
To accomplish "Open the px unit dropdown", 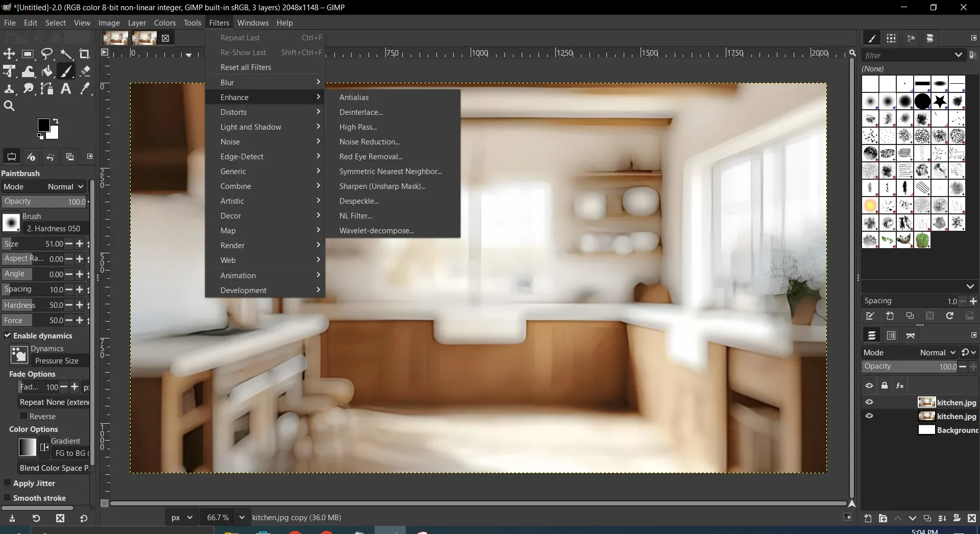I will tap(182, 518).
